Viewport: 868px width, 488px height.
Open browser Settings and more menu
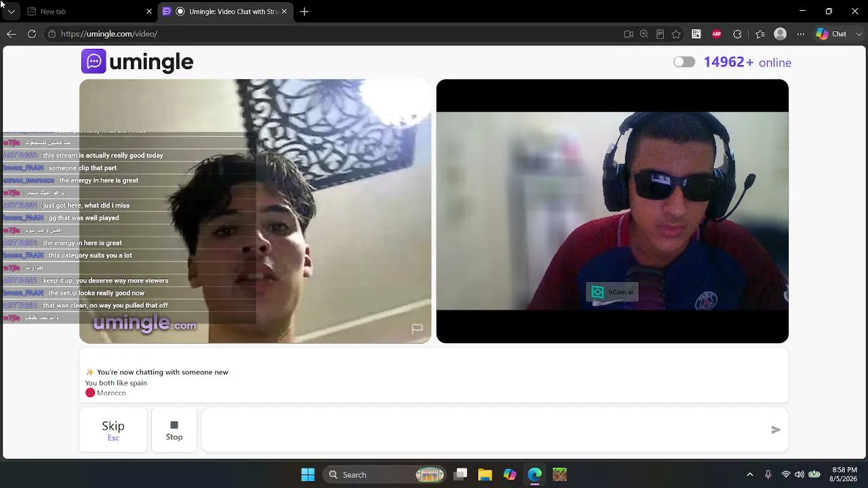tap(801, 34)
